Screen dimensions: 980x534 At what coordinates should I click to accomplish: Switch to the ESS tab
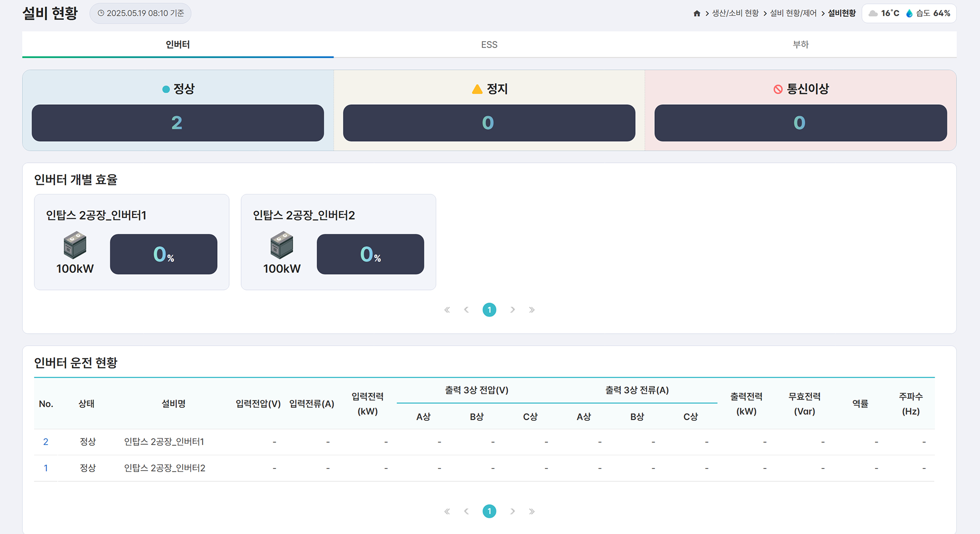point(489,45)
